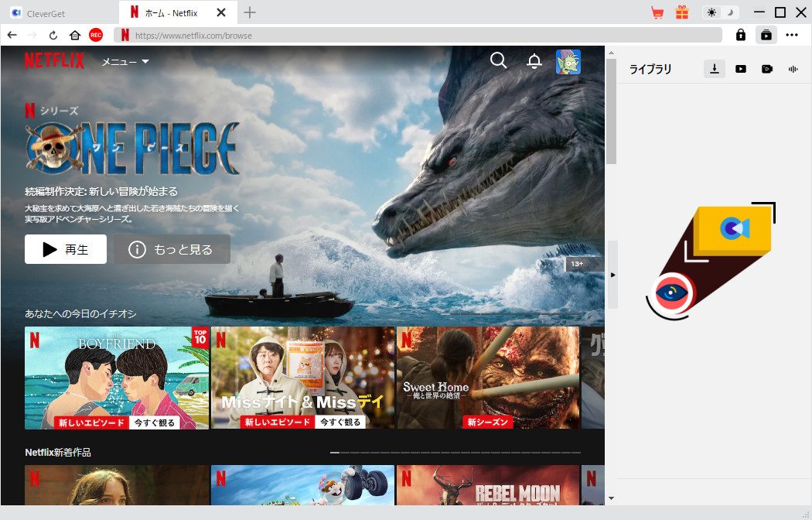Collapse the library side panel arrow

[x=612, y=275]
